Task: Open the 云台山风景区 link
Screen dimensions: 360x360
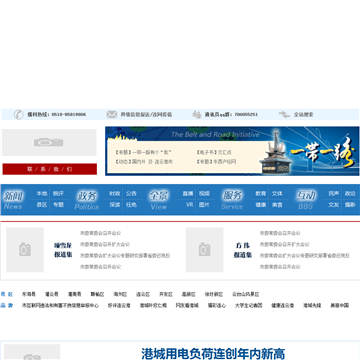Action: [x=246, y=294]
